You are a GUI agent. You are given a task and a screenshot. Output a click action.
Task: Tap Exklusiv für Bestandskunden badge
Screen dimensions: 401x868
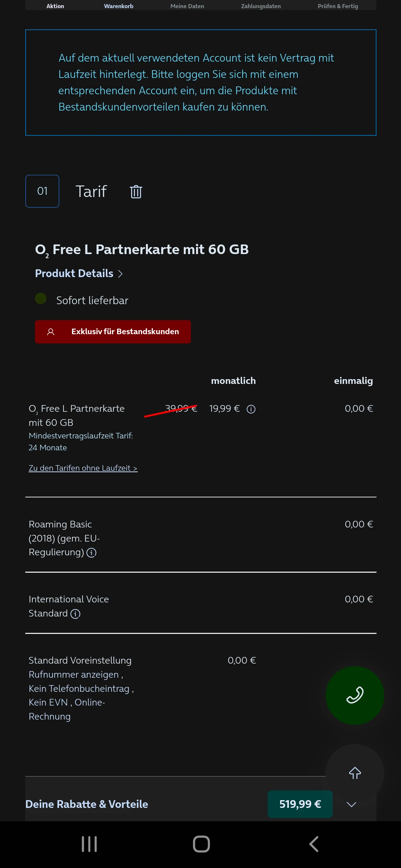[113, 332]
